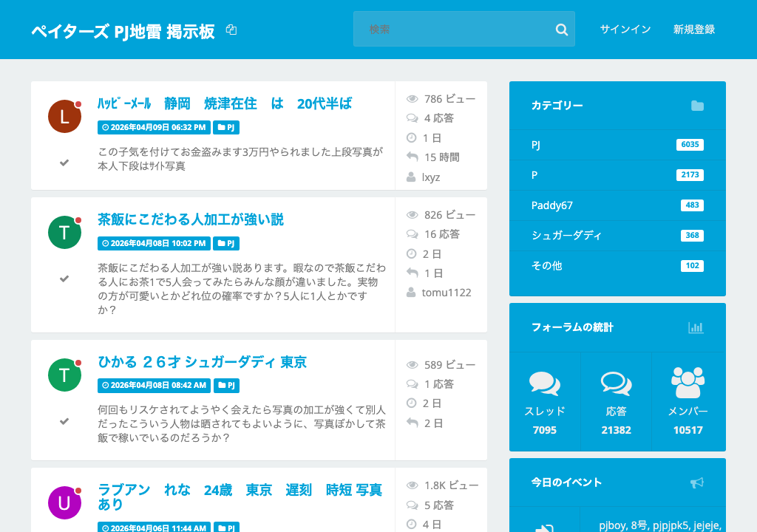The width and height of the screenshot is (757, 532).
Task: Click the speech bubble icon above スレッド count
Action: (545, 383)
